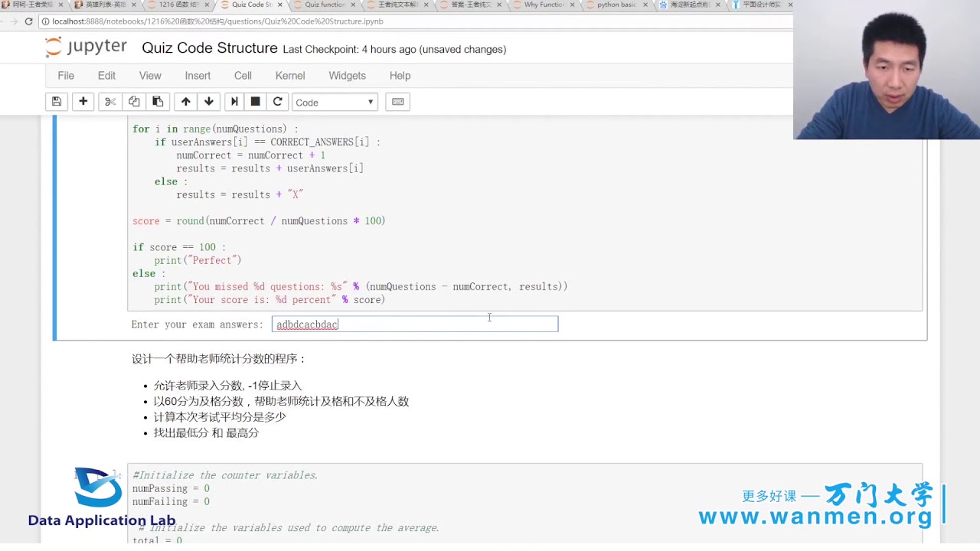The width and height of the screenshot is (980, 551).
Task: Open the Kernel menu
Action: point(290,76)
